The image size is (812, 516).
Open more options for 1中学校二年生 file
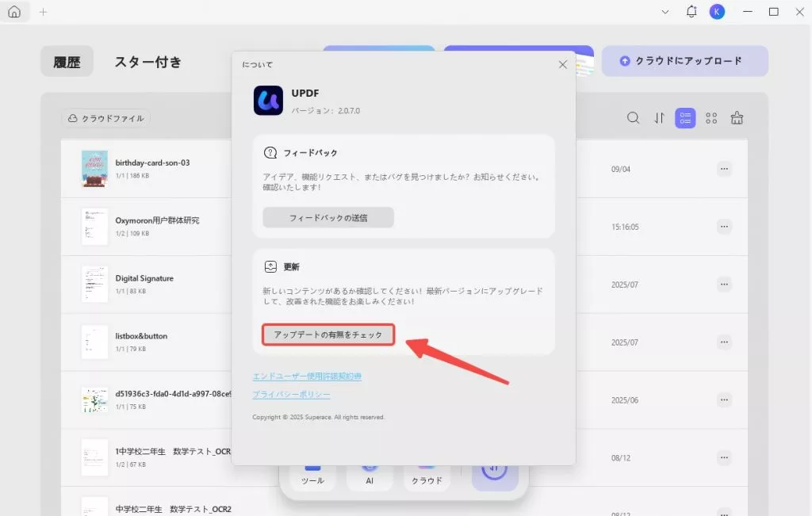tap(724, 457)
